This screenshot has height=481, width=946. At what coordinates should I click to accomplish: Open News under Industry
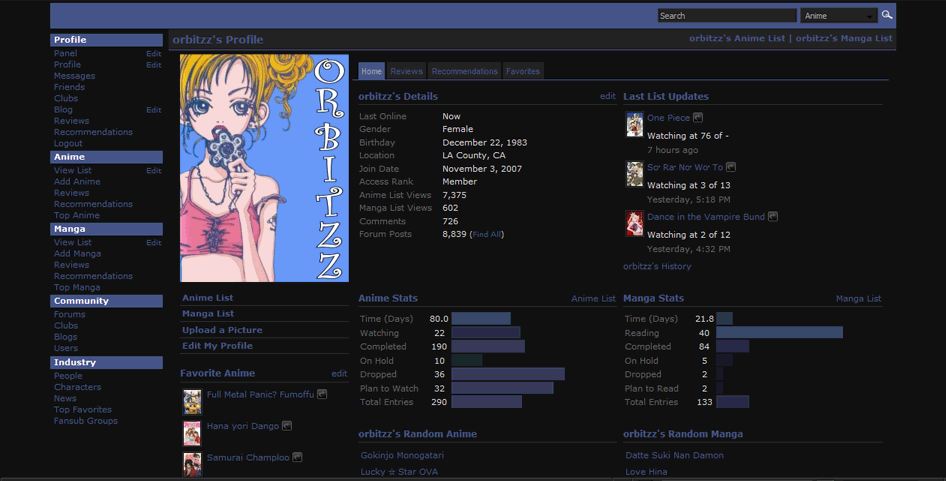[x=65, y=398]
